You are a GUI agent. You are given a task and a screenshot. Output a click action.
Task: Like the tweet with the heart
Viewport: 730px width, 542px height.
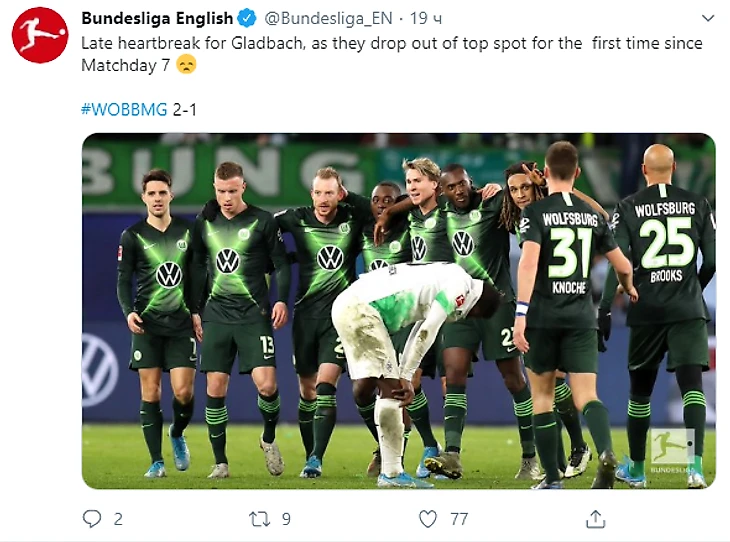pyautogui.click(x=428, y=519)
